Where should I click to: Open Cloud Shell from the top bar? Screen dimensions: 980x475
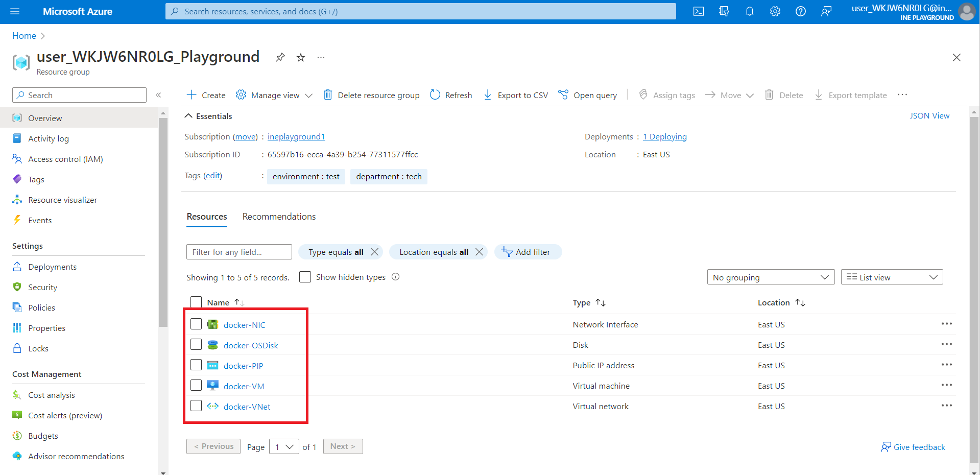698,11
